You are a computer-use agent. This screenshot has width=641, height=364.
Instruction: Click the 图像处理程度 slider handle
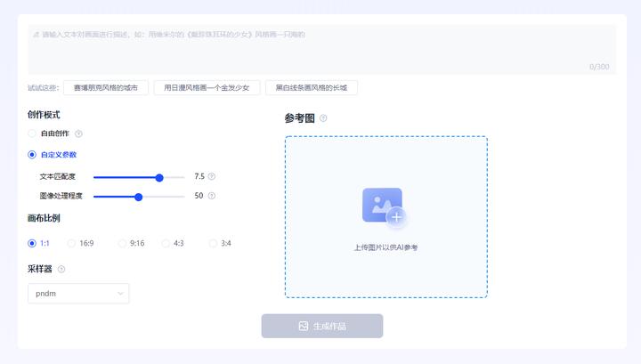(139, 197)
